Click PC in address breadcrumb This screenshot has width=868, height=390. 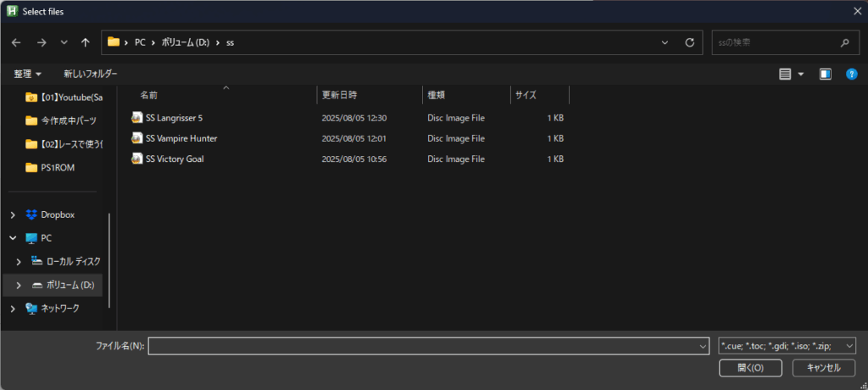tap(140, 42)
